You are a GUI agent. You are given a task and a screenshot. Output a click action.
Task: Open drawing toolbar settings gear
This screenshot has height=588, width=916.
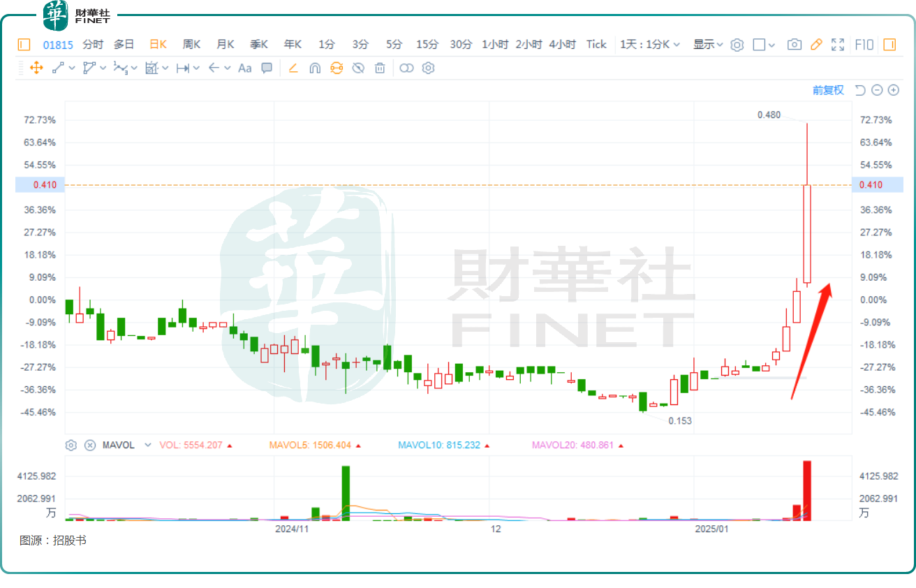click(429, 68)
